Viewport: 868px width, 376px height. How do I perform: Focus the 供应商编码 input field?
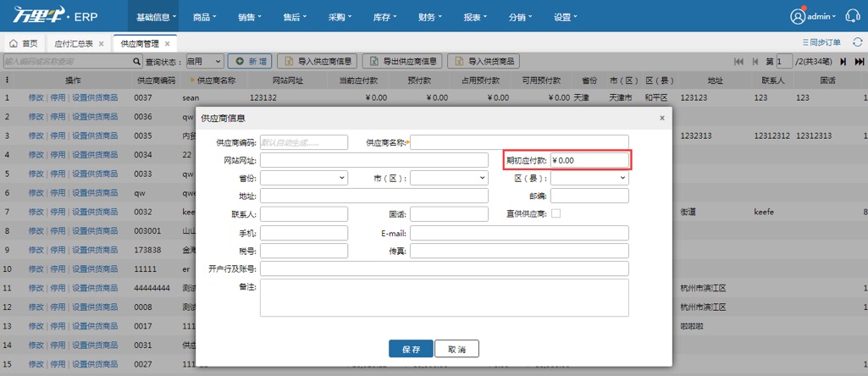coord(304,142)
